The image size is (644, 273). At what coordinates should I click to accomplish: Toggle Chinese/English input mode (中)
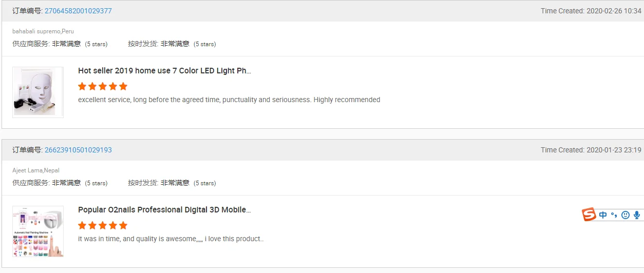click(x=603, y=215)
